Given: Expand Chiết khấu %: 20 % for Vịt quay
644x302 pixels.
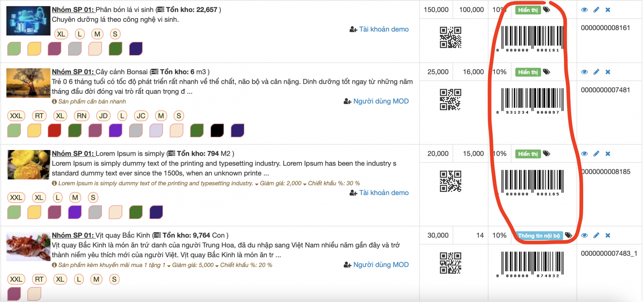Looking at the screenshot, I should click(x=246, y=265).
